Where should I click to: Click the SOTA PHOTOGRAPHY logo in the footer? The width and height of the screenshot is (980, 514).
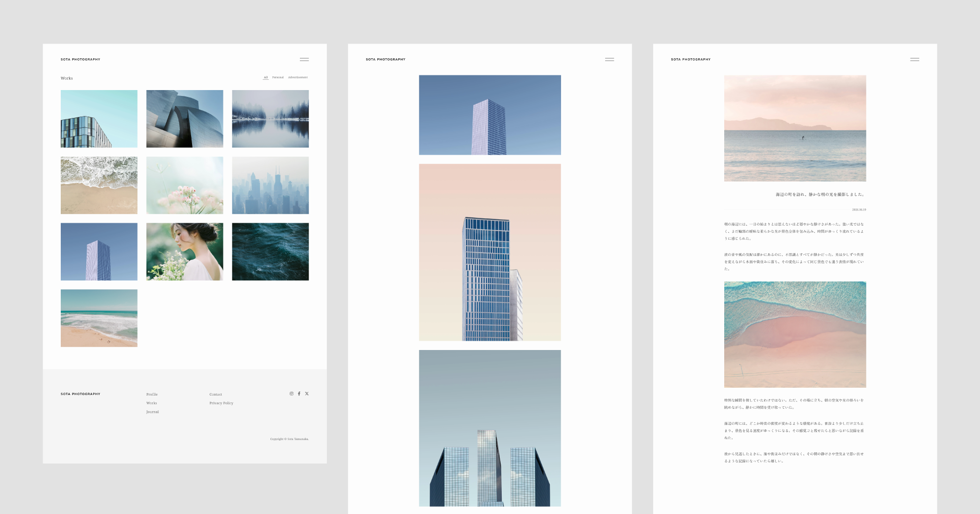[x=80, y=394]
